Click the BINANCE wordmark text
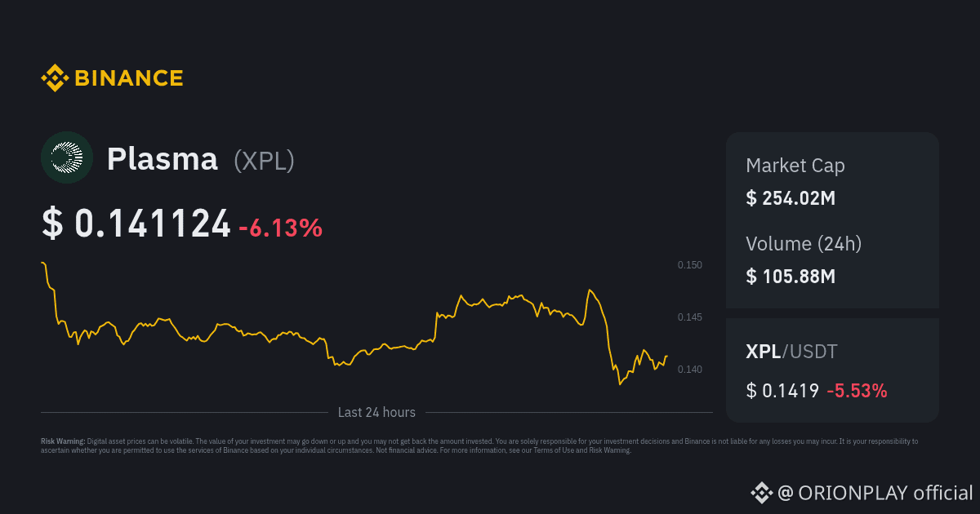Image resolution: width=980 pixels, height=514 pixels. click(x=129, y=78)
